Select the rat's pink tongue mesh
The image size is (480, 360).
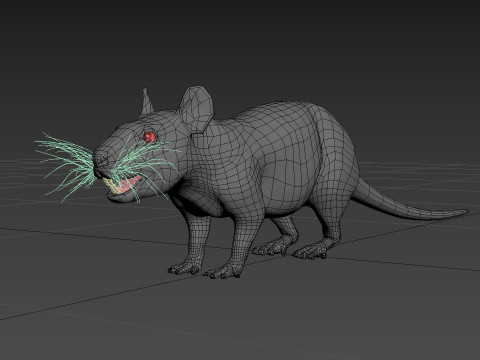point(128,185)
